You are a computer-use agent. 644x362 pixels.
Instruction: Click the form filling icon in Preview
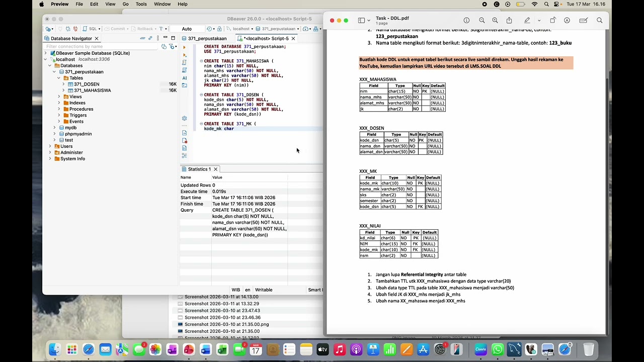click(x=583, y=20)
